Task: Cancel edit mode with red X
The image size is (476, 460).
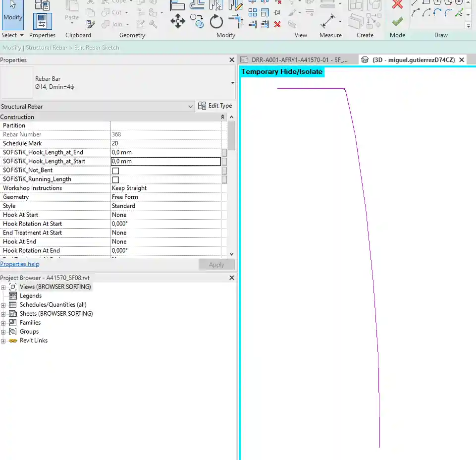Action: click(x=397, y=4)
